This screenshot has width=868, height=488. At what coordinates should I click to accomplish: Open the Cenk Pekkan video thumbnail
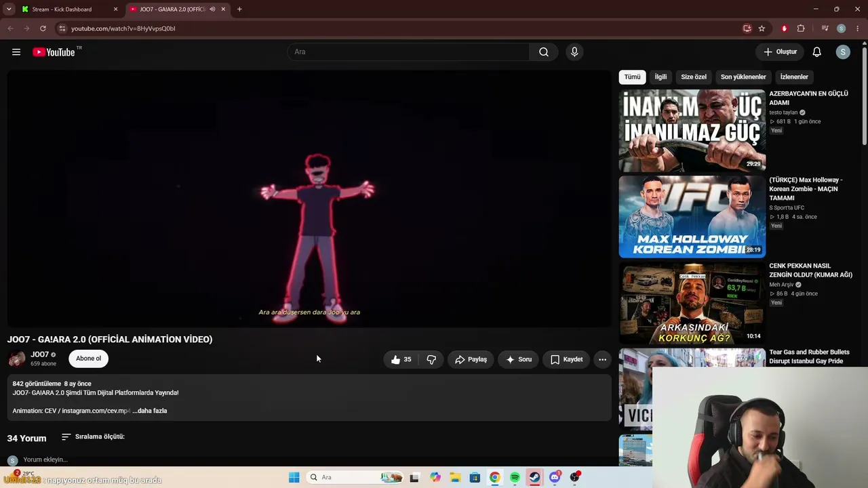692,303
